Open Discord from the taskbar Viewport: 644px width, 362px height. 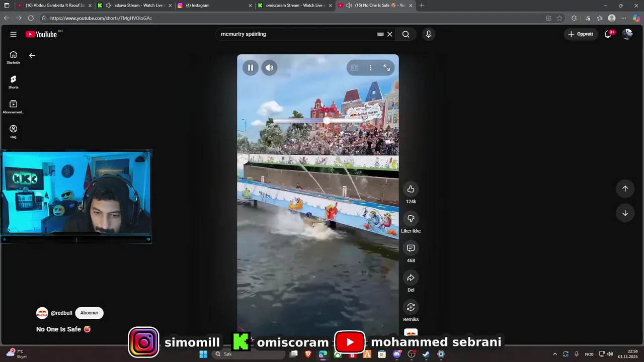tap(397, 354)
